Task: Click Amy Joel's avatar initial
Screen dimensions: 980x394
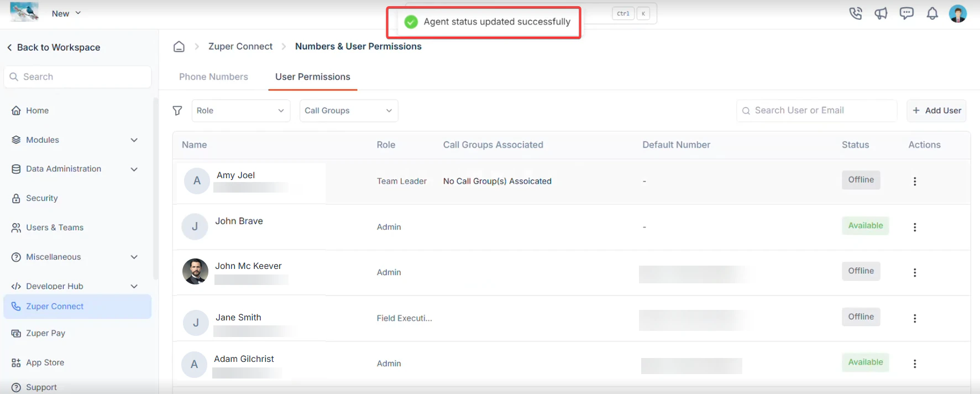Action: point(197,181)
